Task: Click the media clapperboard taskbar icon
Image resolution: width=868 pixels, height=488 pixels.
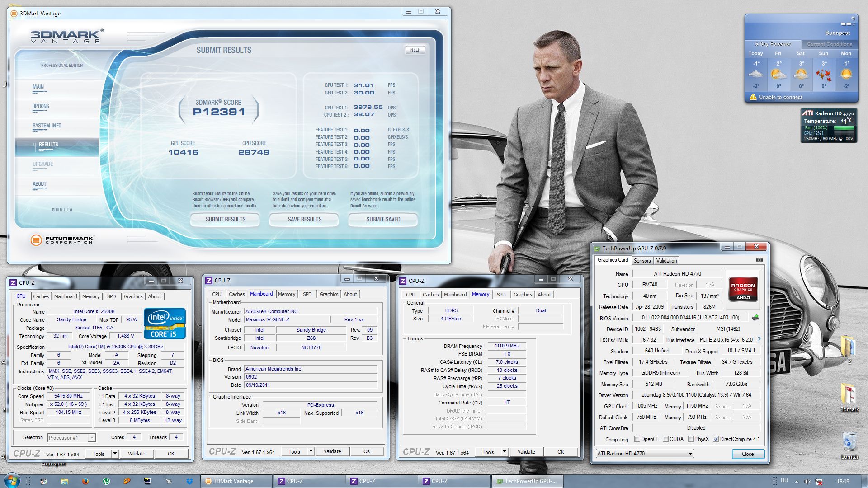Action: 43,481
